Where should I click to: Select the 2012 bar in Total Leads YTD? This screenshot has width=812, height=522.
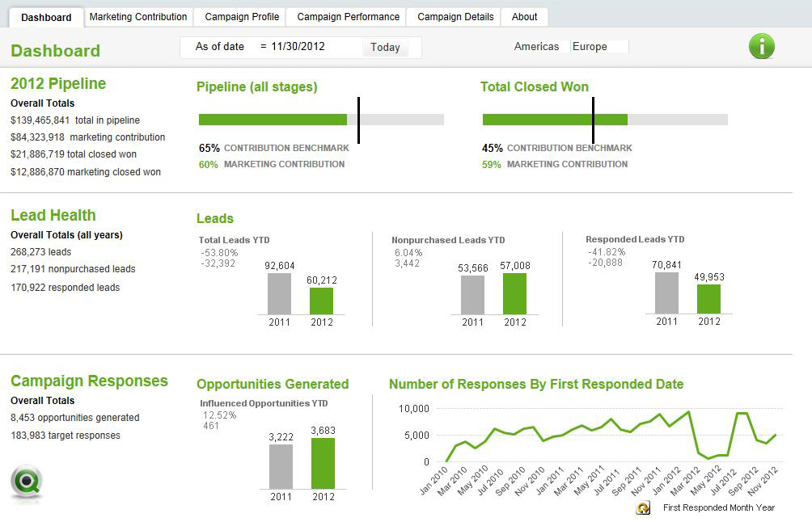tap(322, 301)
